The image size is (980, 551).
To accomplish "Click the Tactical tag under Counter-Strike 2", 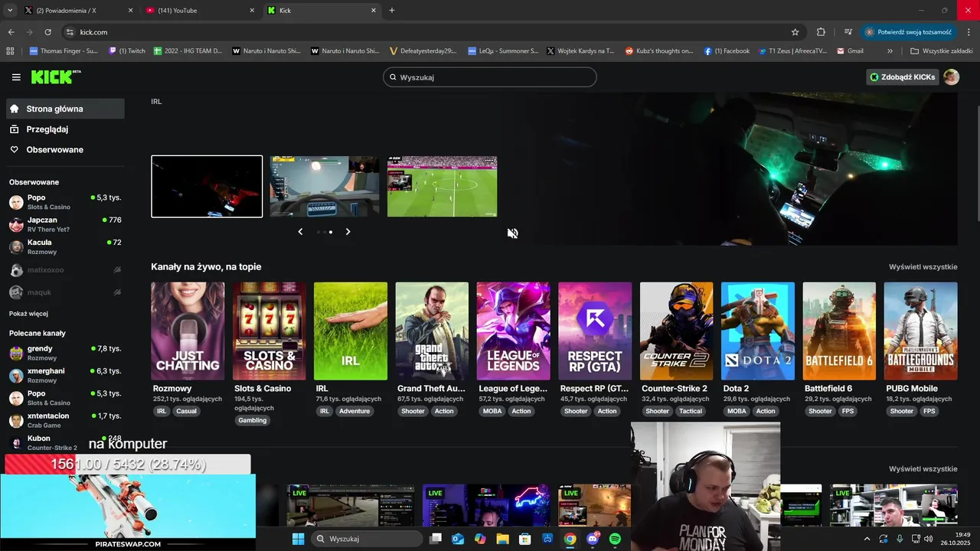I will coord(691,411).
